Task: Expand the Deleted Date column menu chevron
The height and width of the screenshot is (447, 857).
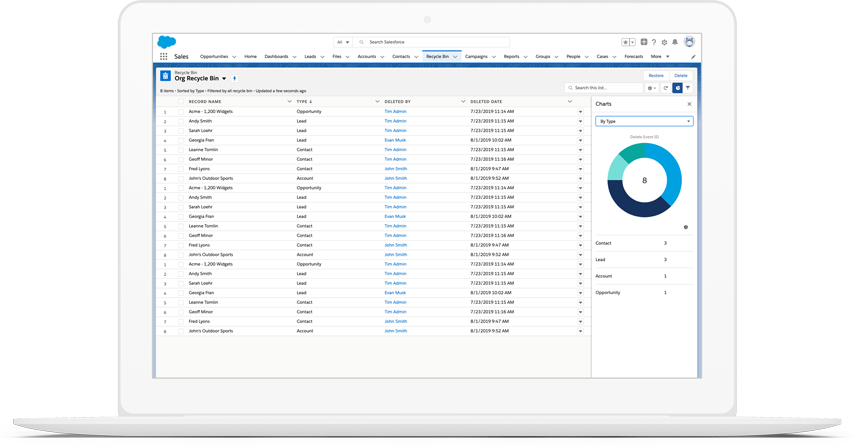Action: (570, 102)
